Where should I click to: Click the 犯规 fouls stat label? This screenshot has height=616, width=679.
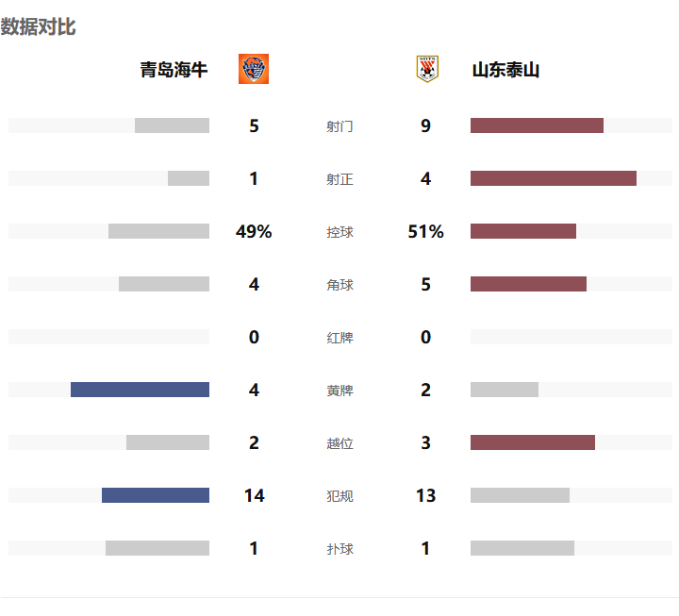tap(339, 496)
